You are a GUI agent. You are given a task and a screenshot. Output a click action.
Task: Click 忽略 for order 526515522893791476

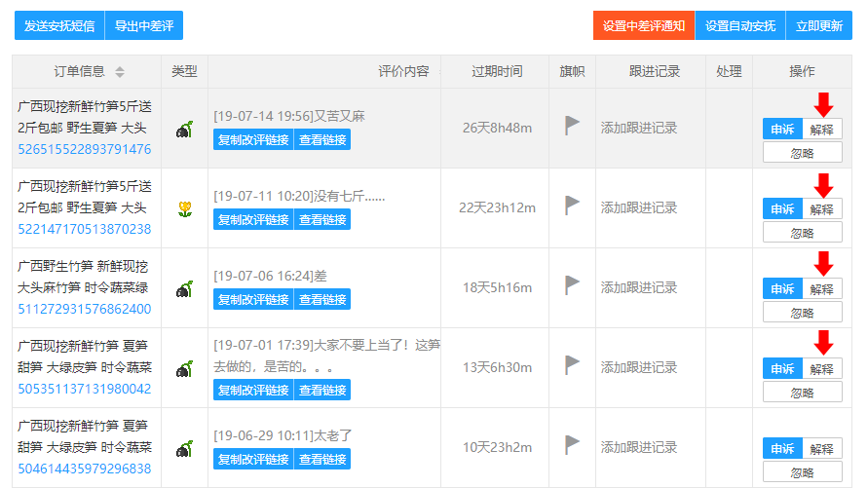[x=802, y=152]
